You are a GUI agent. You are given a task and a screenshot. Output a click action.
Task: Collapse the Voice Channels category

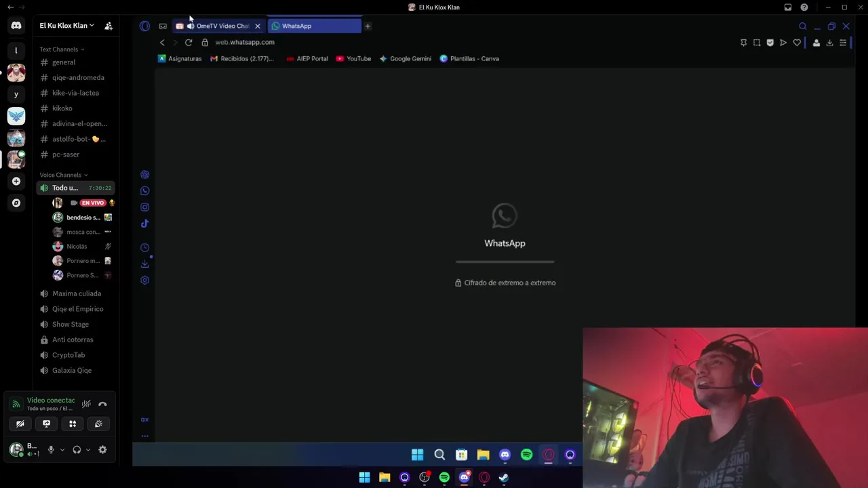pos(63,175)
